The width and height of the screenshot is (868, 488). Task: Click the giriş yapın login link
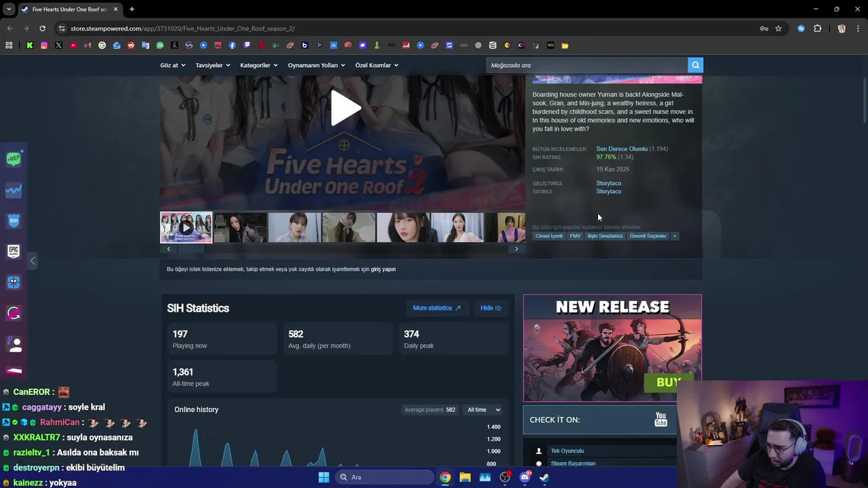[383, 269]
